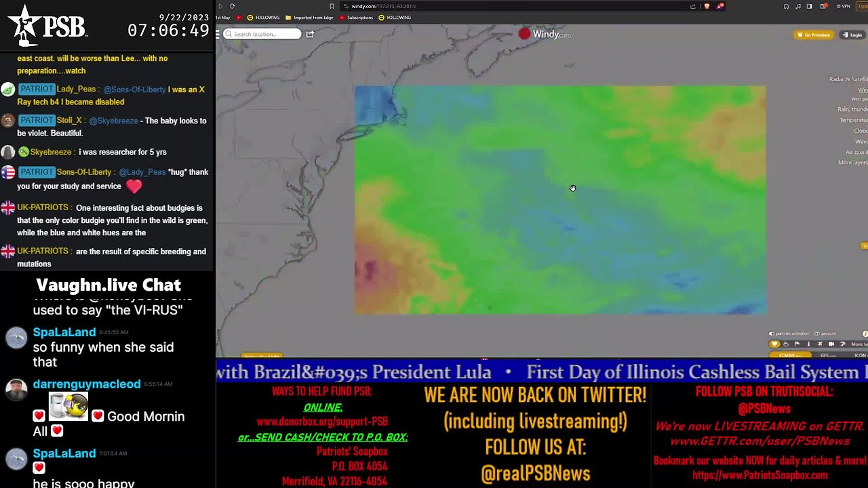The width and height of the screenshot is (868, 488).
Task: Click the wind map colored overlay
Action: [x=560, y=199]
